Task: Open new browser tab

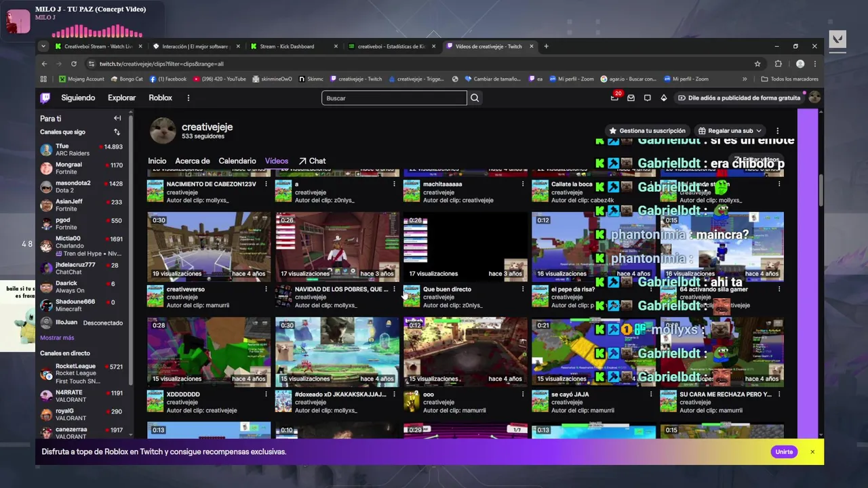Action: 546,46
